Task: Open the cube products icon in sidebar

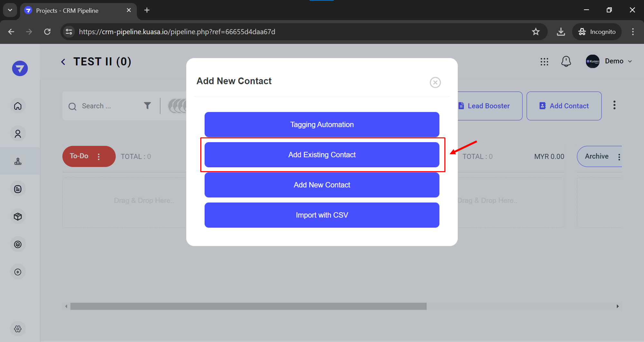Action: (18, 217)
